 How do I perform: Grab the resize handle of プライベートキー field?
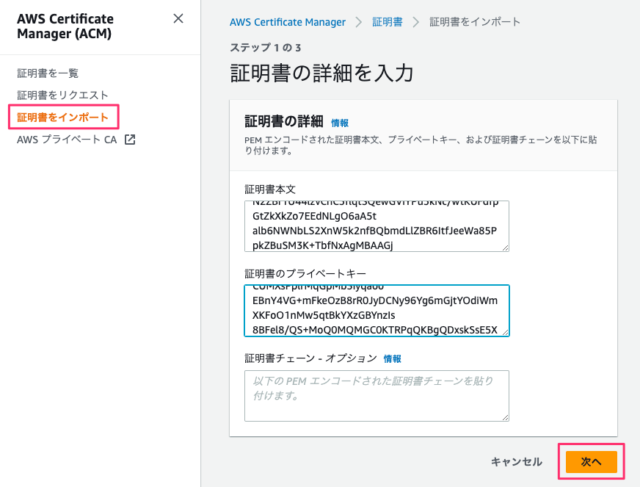(505, 332)
